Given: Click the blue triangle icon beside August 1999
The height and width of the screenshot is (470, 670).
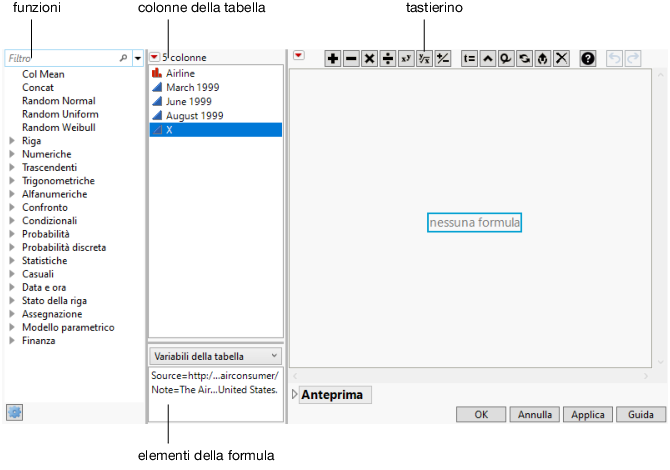Looking at the screenshot, I should pyautogui.click(x=157, y=115).
